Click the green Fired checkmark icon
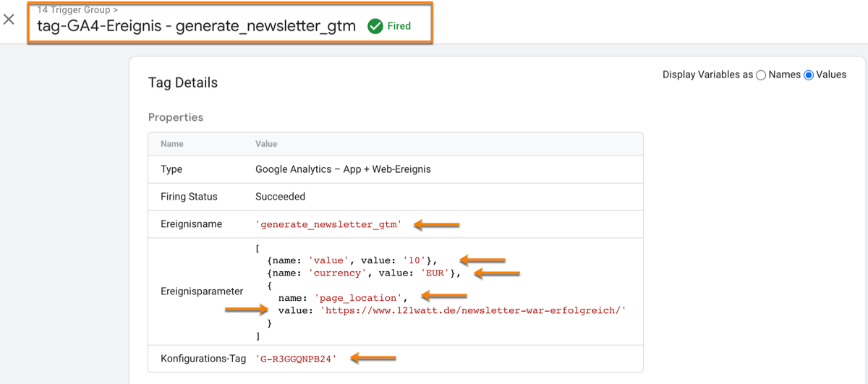868x384 pixels. pyautogui.click(x=375, y=26)
